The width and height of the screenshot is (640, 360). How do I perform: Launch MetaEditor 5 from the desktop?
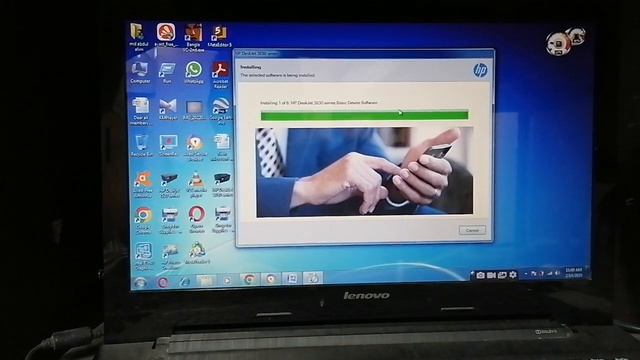pos(220,36)
